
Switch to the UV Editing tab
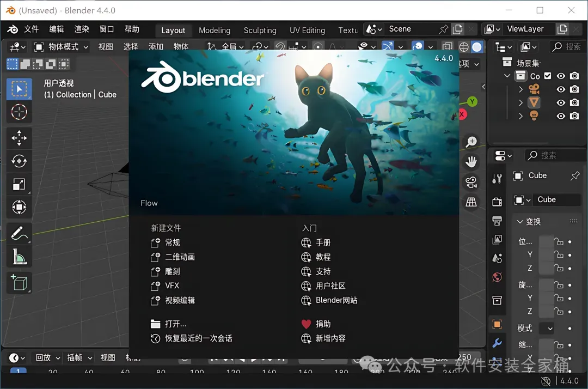[307, 31]
